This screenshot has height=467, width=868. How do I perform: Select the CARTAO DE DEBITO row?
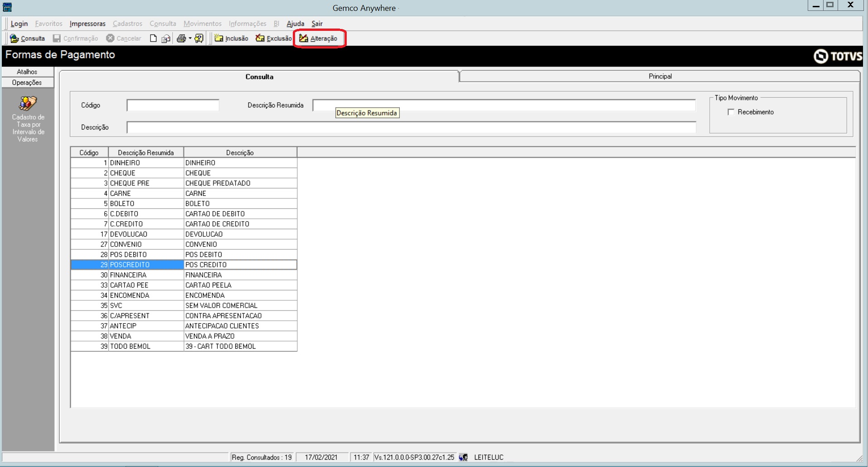(x=184, y=214)
